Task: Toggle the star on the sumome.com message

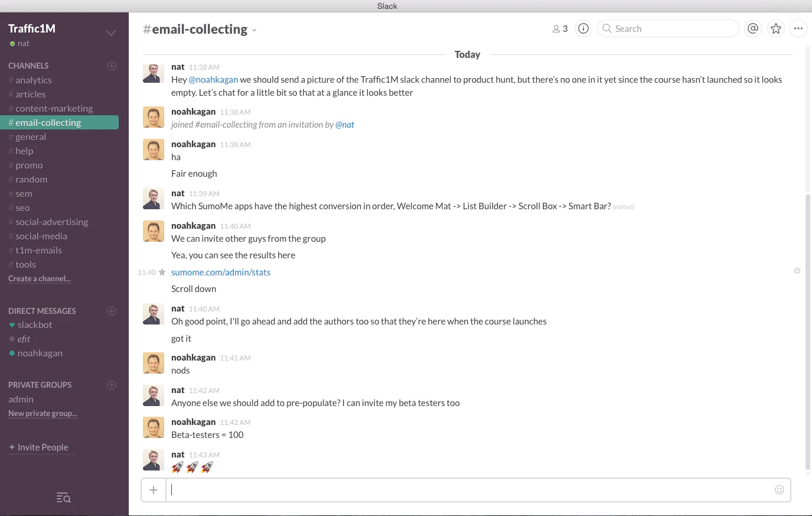Action: [162, 272]
